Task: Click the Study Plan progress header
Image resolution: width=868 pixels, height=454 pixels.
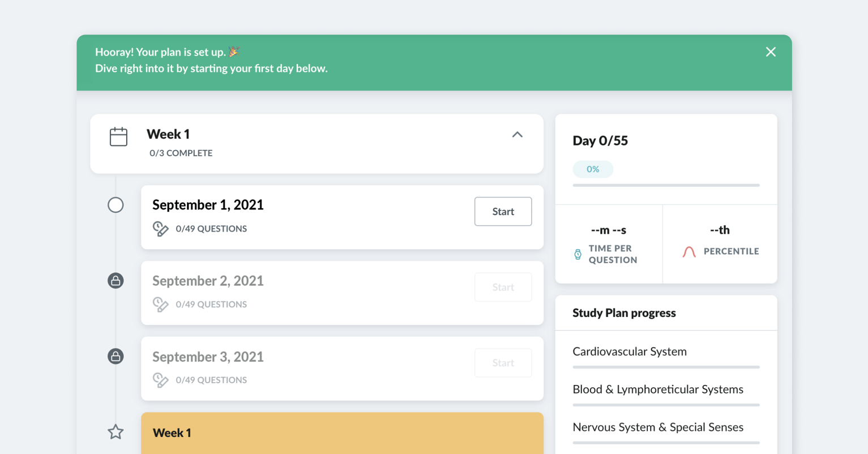Action: (x=623, y=312)
